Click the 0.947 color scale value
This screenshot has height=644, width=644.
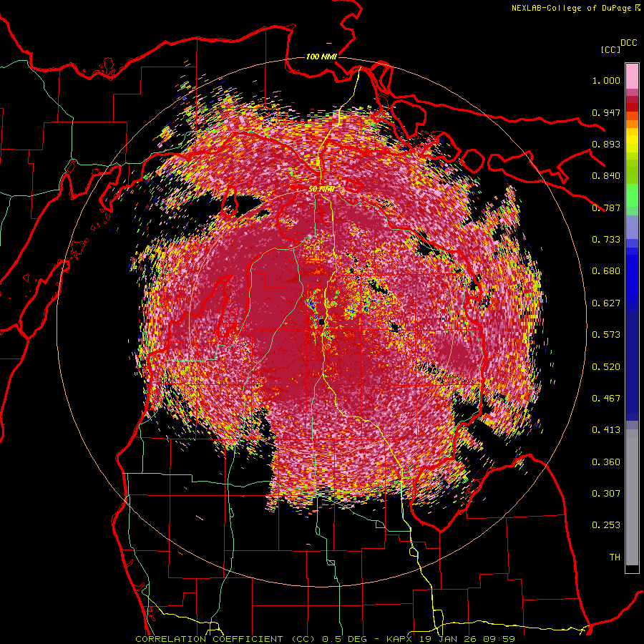(x=606, y=112)
